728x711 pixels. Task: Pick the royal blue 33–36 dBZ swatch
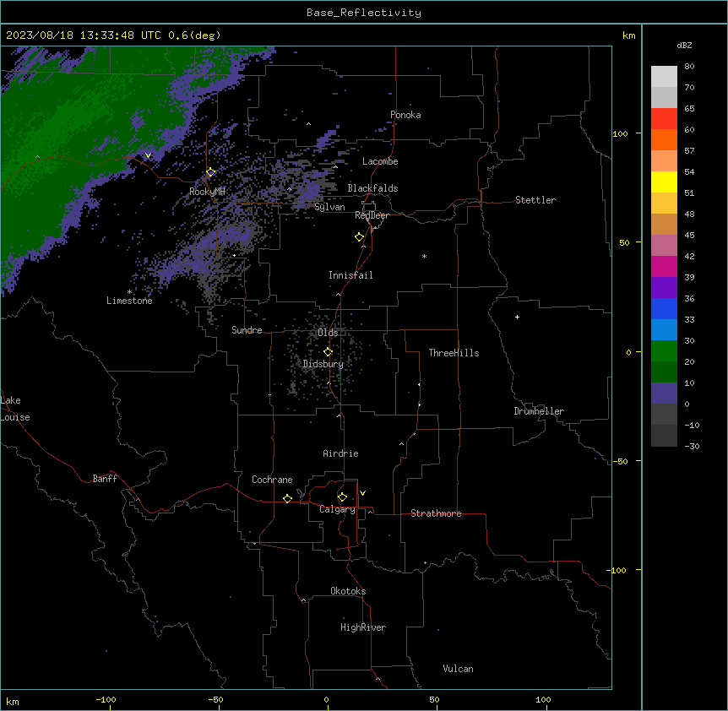click(x=664, y=308)
